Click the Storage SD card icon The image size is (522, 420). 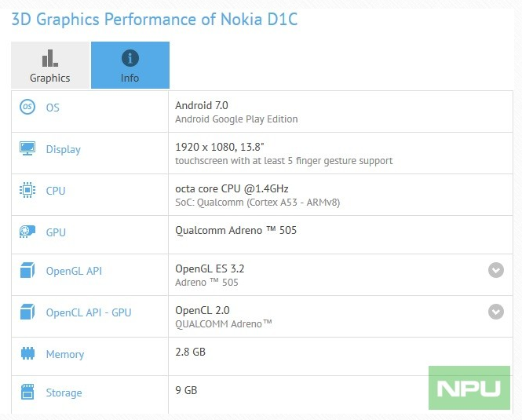27,392
